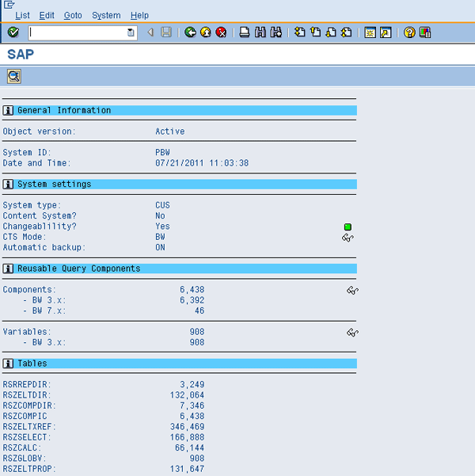Open the System menu
This screenshot has width=475, height=476.
click(106, 15)
